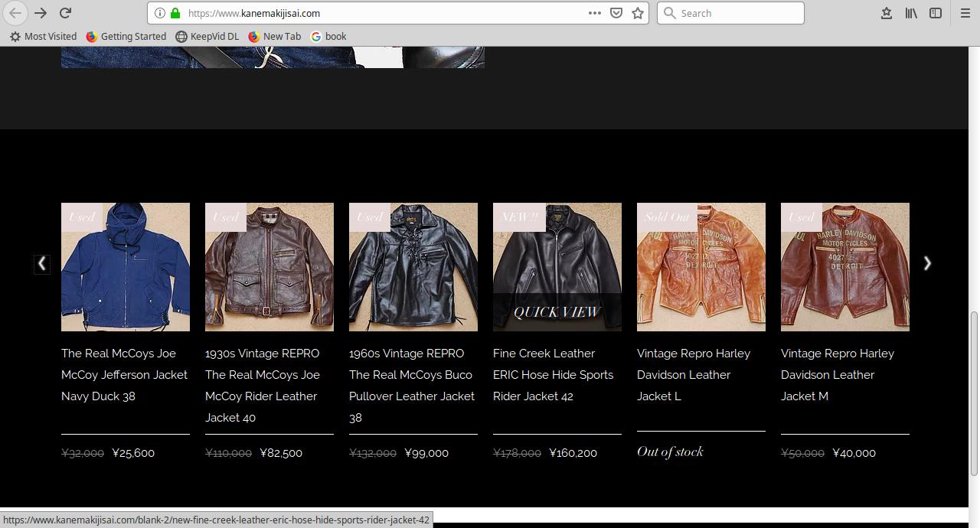
Task: Open 1960s Vintage REPRO Buco Pullover title
Action: tap(412, 386)
